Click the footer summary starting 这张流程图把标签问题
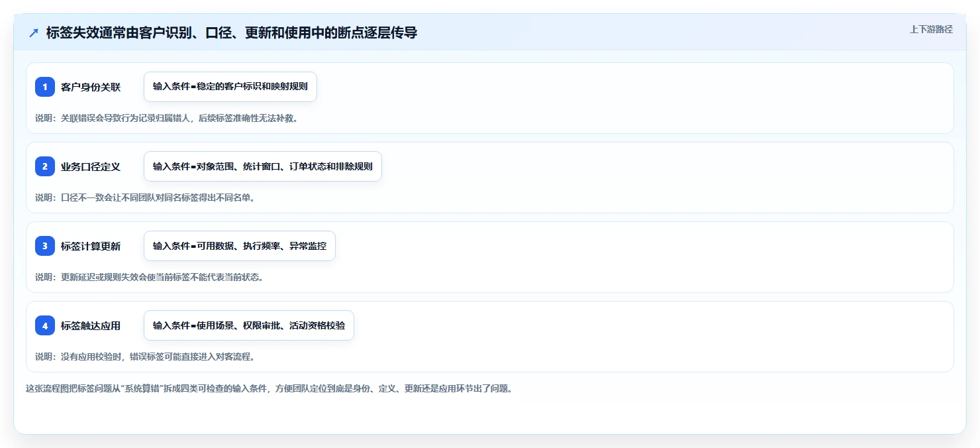Image resolution: width=980 pixels, height=448 pixels. 269,388
